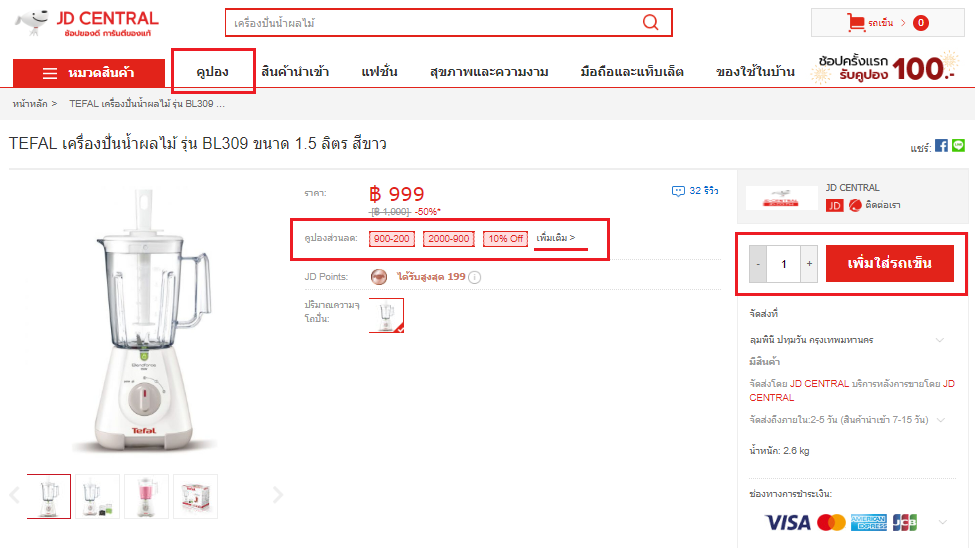This screenshot has width=976, height=548.
Task: Expand more coupons เพิ่มเติม link
Action: pyautogui.click(x=556, y=238)
